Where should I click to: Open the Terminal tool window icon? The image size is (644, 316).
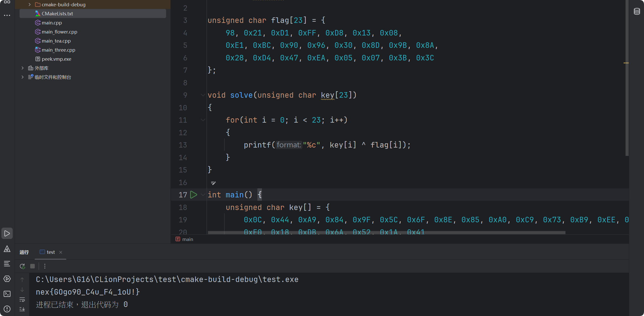[7, 294]
